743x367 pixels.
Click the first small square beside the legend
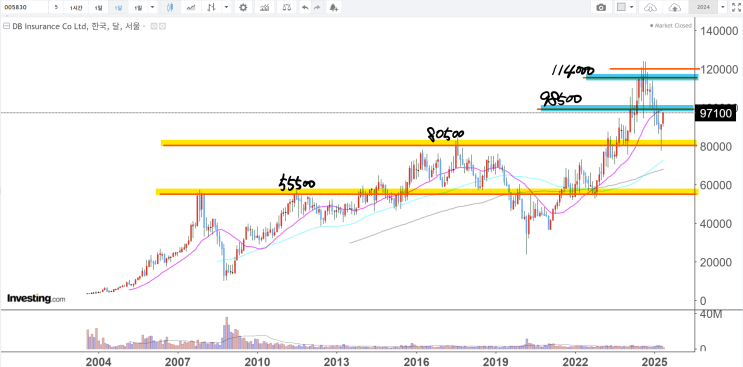[154, 27]
